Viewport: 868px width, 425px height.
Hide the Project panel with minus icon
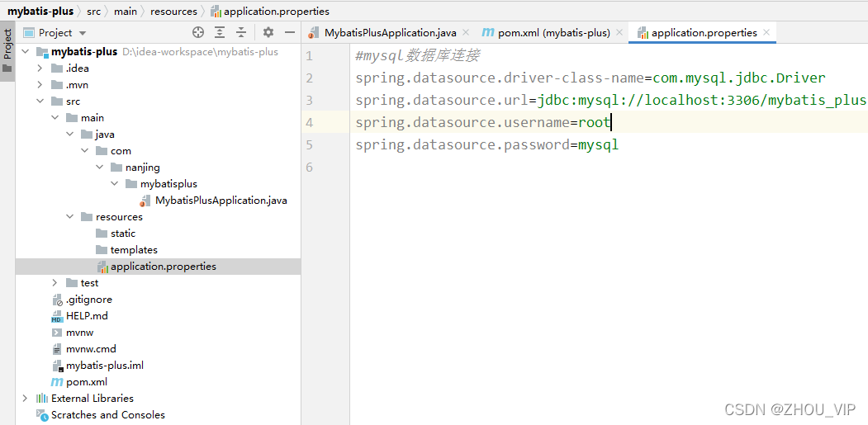pyautogui.click(x=290, y=33)
